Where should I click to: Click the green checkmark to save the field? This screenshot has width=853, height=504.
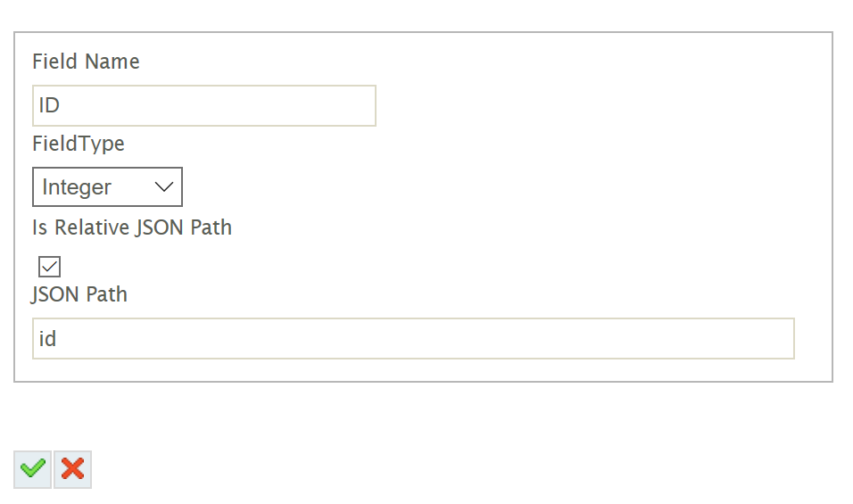tap(33, 469)
